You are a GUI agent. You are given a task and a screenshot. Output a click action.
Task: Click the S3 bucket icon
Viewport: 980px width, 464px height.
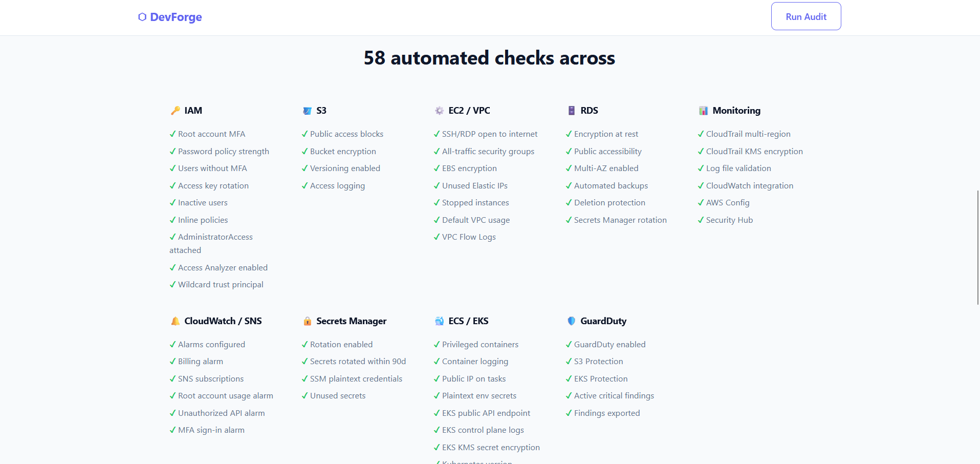point(307,110)
